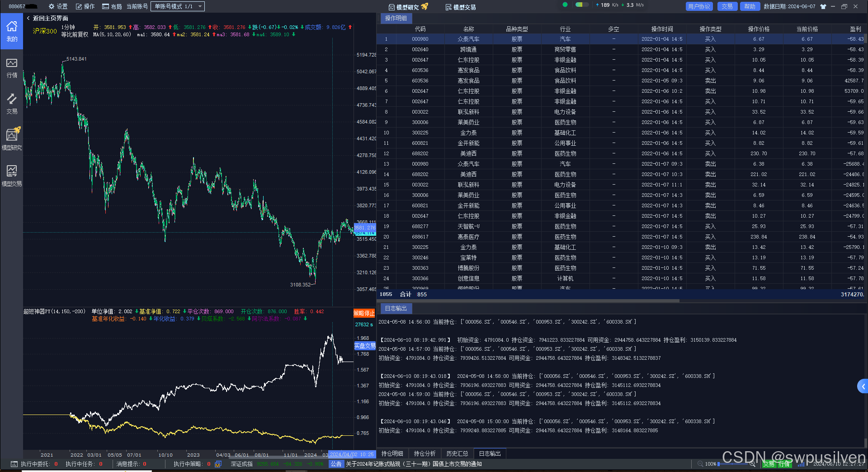The height and width of the screenshot is (472, 868).
Task: Click the 2024/04/02 10:25 timeline marker
Action: [x=352, y=454]
